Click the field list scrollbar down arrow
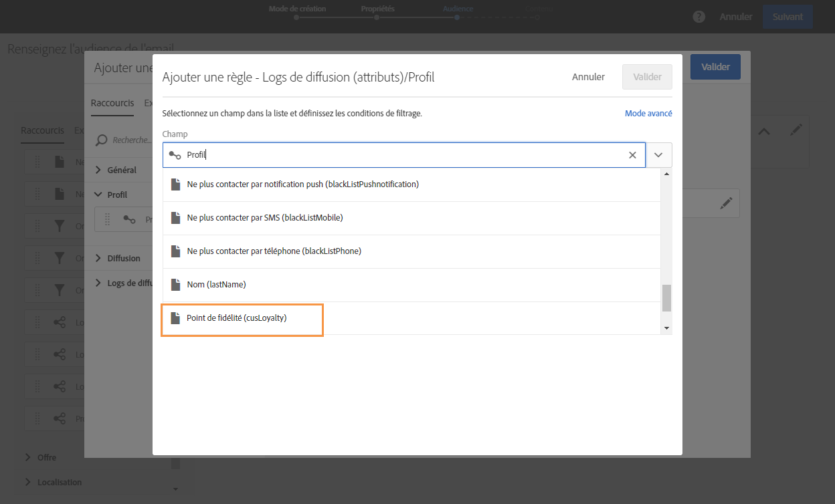Viewport: 835px width, 504px height. [x=666, y=328]
